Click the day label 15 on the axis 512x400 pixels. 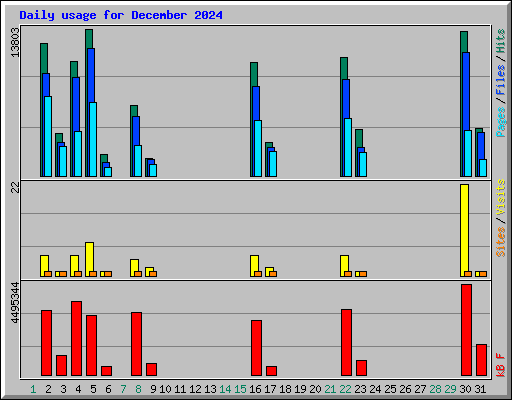click(240, 389)
